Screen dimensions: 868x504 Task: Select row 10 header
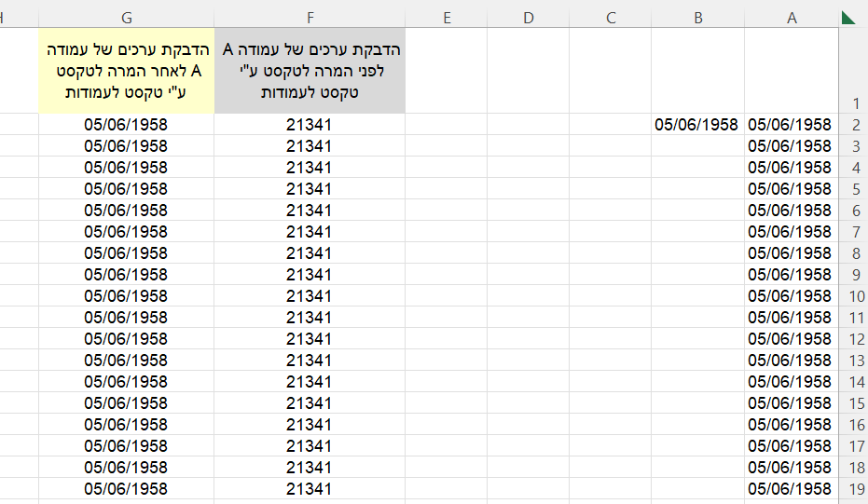click(x=853, y=296)
